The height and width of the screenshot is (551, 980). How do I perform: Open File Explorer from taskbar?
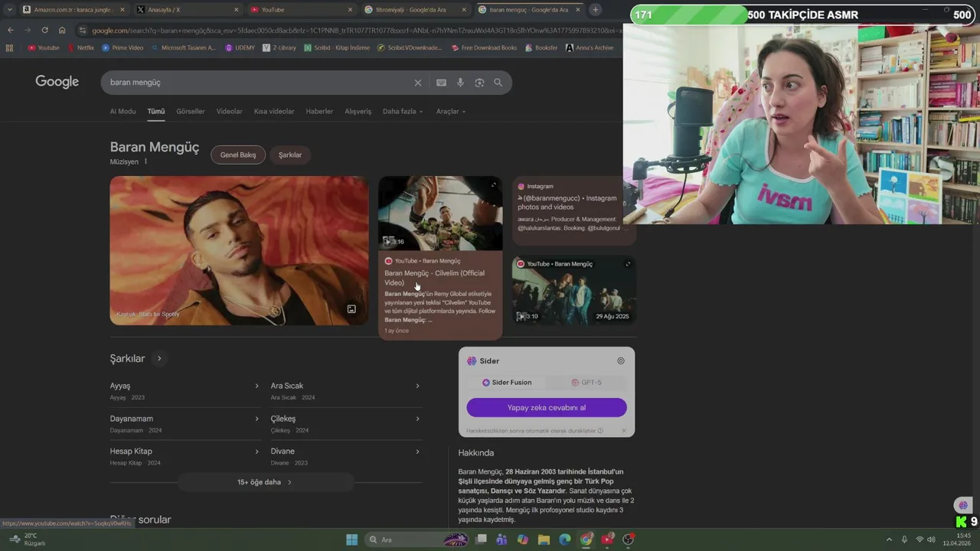(544, 540)
